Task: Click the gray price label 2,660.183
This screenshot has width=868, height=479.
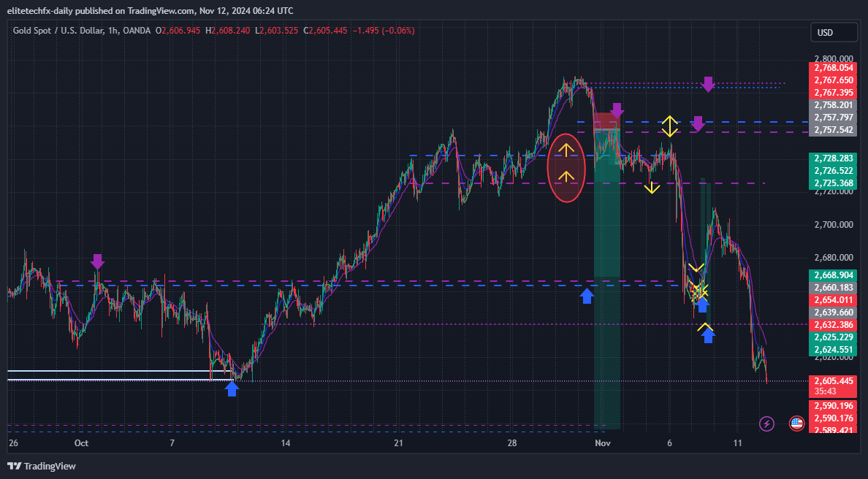Action: pos(833,288)
